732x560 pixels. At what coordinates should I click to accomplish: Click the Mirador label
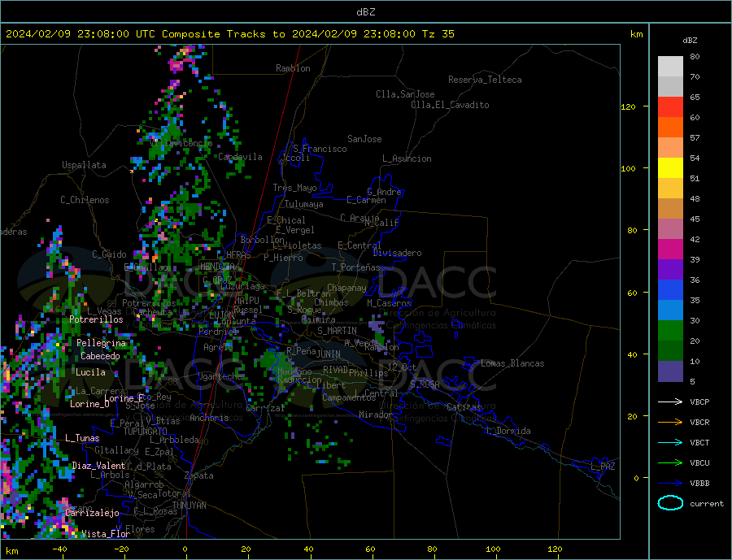[x=376, y=415]
